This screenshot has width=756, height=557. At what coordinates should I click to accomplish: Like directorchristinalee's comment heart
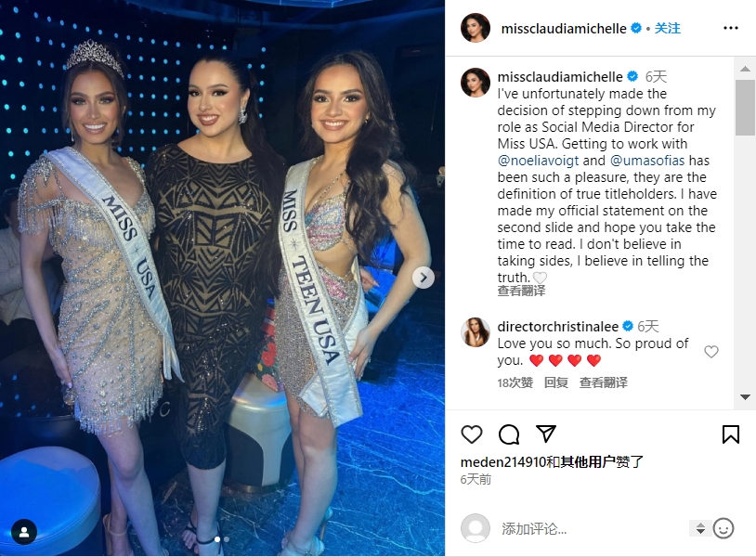coord(711,352)
